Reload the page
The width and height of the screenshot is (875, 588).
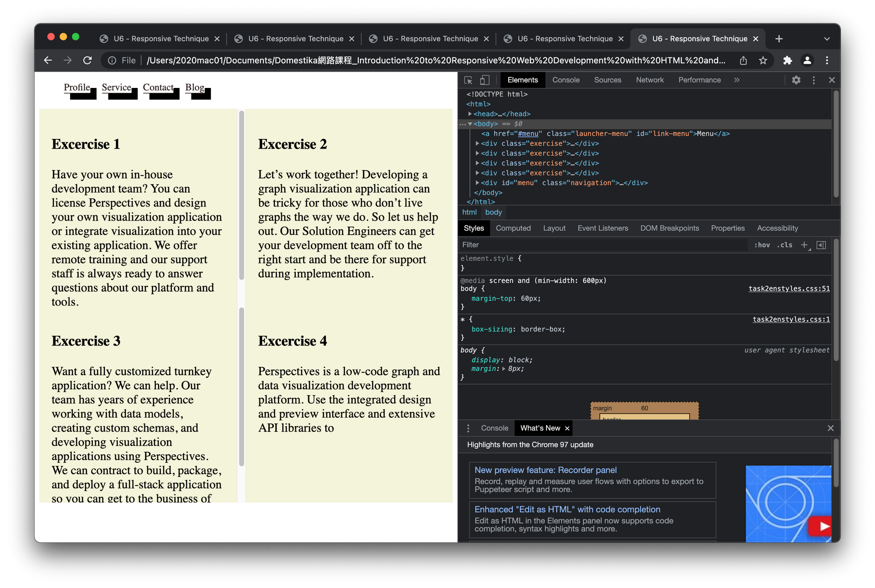tap(87, 61)
